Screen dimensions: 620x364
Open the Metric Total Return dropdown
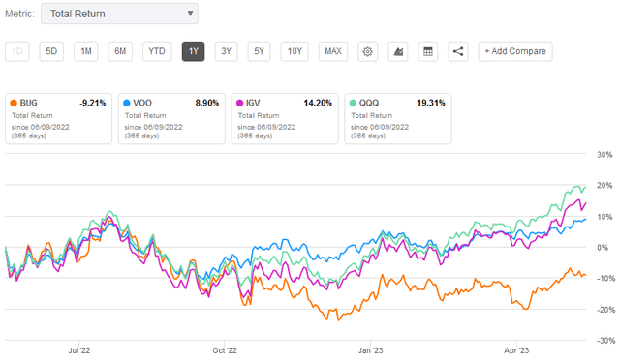click(x=119, y=14)
